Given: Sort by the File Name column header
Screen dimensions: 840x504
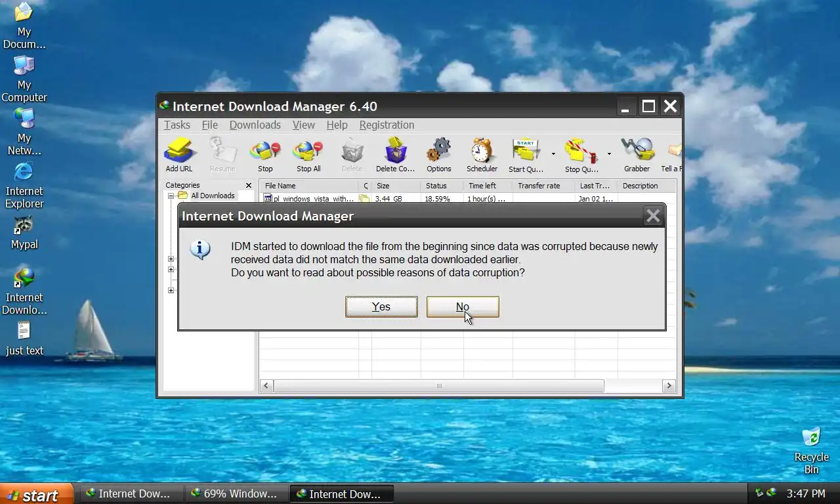Looking at the screenshot, I should pyautogui.click(x=308, y=186).
